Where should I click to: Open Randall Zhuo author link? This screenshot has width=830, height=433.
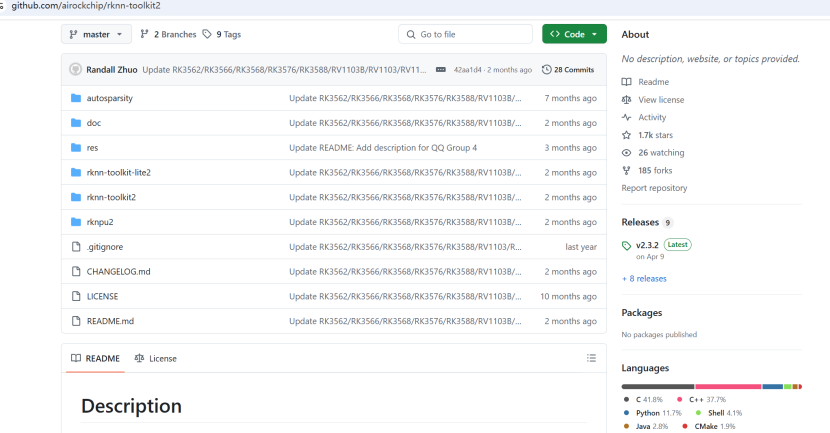coord(112,70)
